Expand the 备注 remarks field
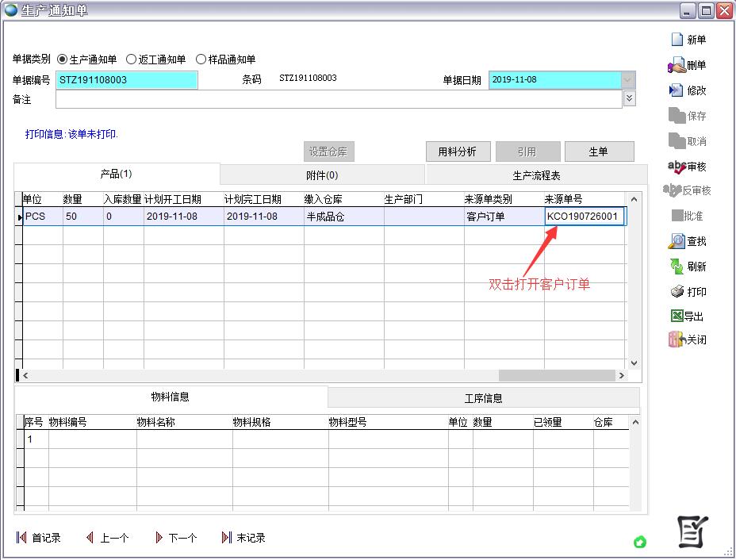Image resolution: width=736 pixels, height=560 pixels. pyautogui.click(x=630, y=98)
